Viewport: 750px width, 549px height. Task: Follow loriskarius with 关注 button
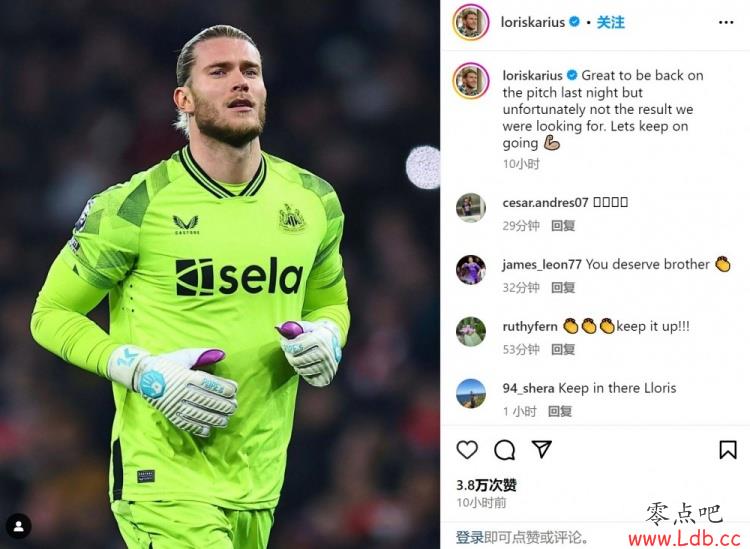610,22
